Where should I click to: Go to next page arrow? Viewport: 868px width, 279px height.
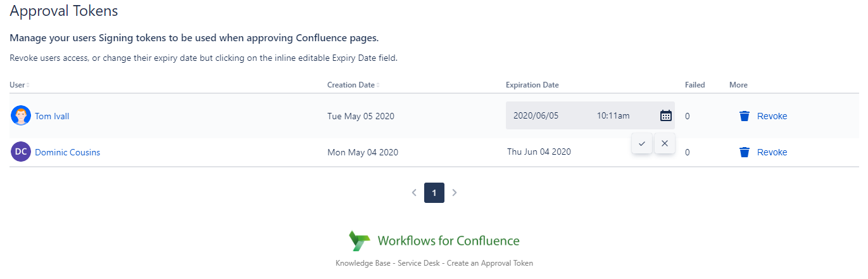click(454, 193)
